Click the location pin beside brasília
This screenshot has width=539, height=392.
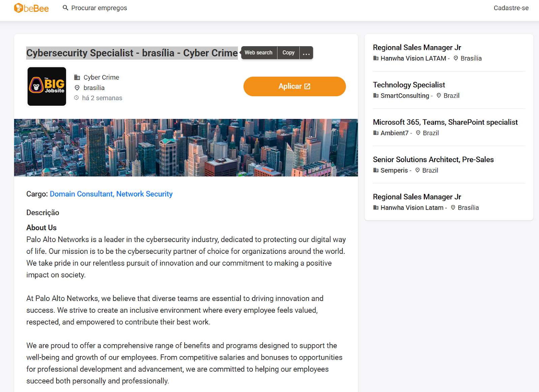click(77, 88)
